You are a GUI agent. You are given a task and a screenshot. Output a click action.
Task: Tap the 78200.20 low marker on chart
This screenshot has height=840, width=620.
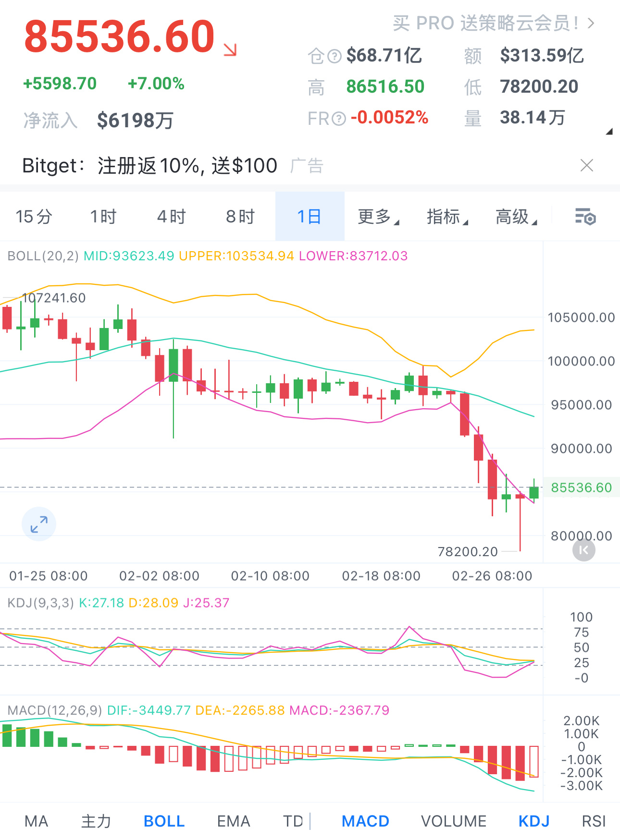467,551
